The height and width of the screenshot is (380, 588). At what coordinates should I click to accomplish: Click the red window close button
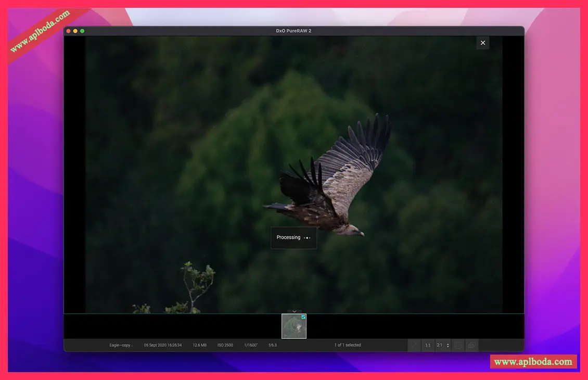click(x=68, y=31)
